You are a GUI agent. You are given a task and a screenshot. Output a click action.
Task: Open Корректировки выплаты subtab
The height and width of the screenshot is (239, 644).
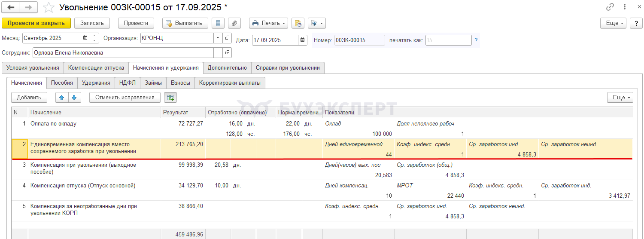[x=230, y=83]
